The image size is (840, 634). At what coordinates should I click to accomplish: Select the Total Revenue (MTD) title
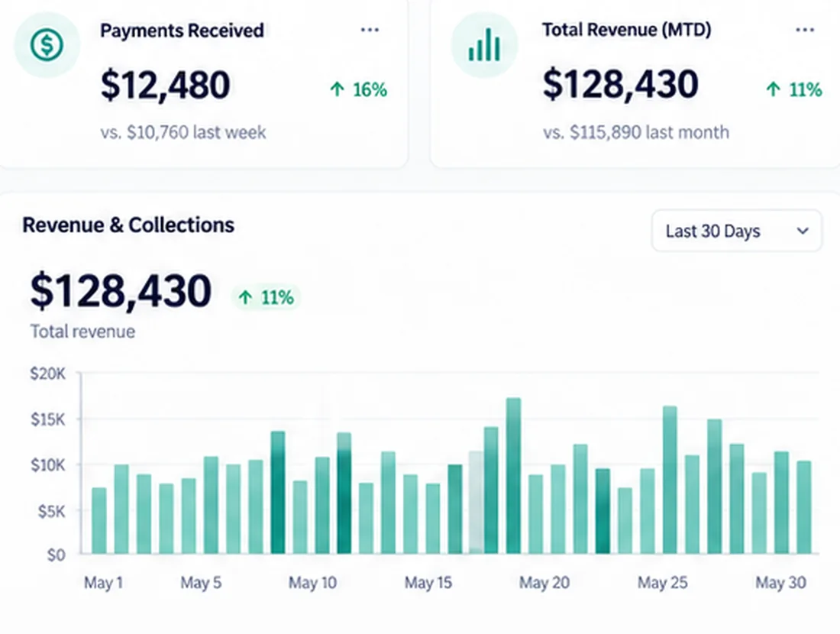[x=627, y=30]
